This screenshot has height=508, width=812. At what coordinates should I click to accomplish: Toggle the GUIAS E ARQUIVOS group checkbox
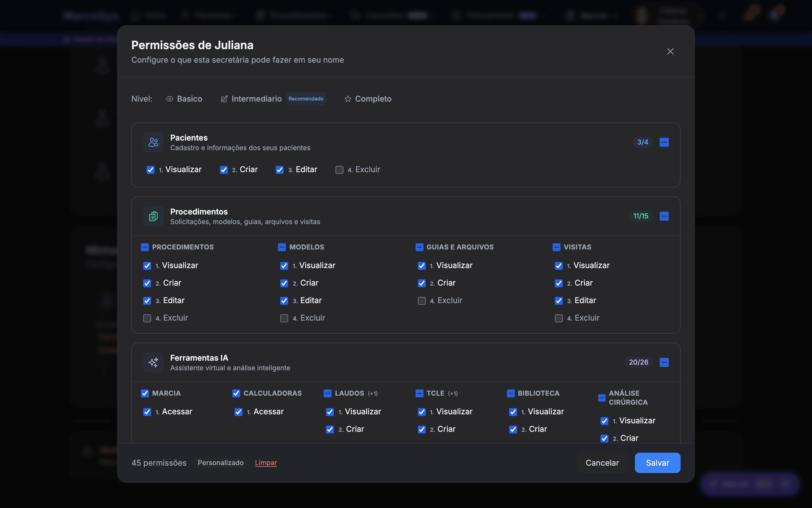point(419,247)
